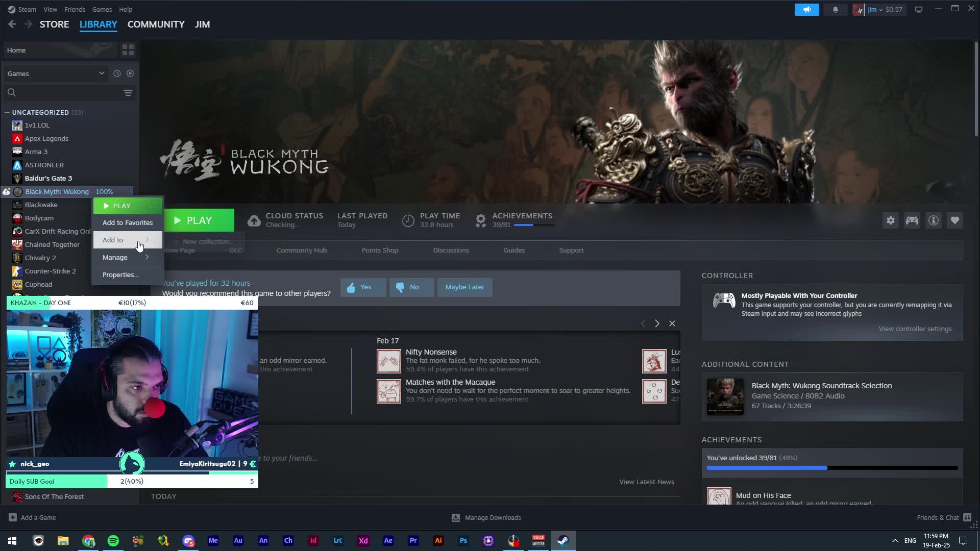Image resolution: width=980 pixels, height=551 pixels.
Task: Open the JIM profile tab
Action: pyautogui.click(x=202, y=24)
